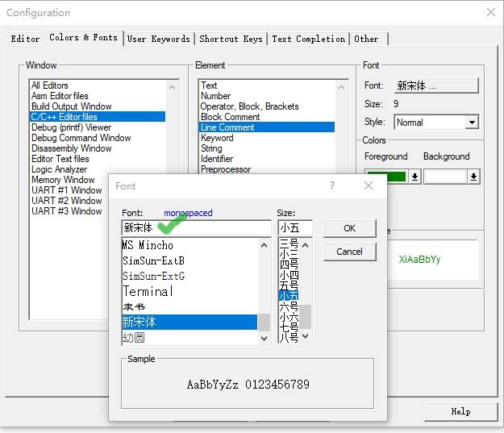Click the white Background color swatch

pyautogui.click(x=445, y=177)
